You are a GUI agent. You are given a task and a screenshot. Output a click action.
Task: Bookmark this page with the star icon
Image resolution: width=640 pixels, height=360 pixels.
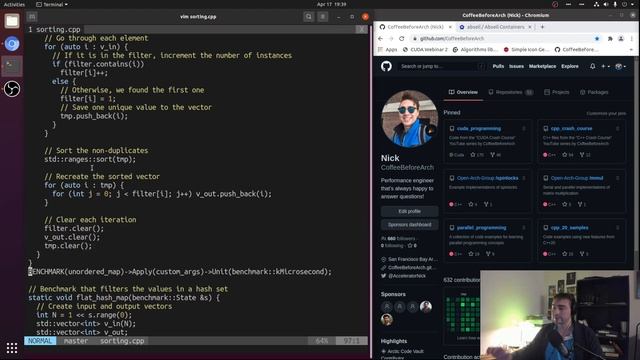597,38
